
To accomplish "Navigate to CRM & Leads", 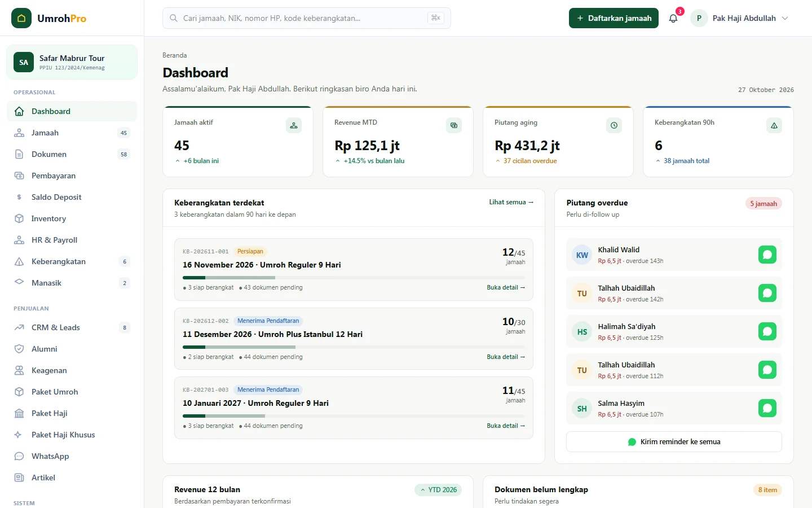I will point(72,327).
